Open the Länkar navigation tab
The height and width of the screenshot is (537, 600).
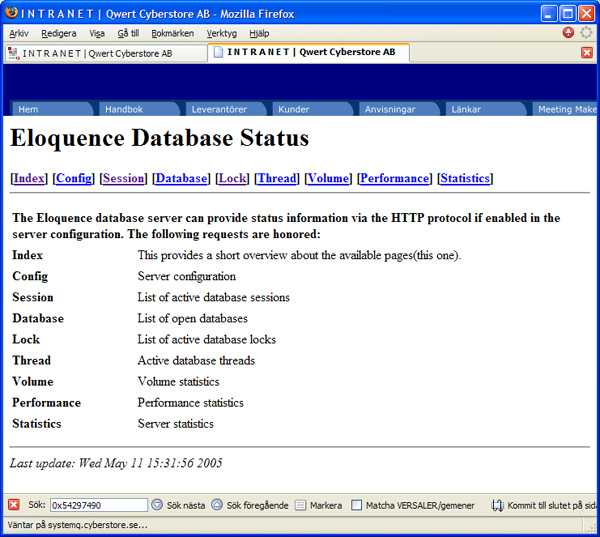pos(485,109)
